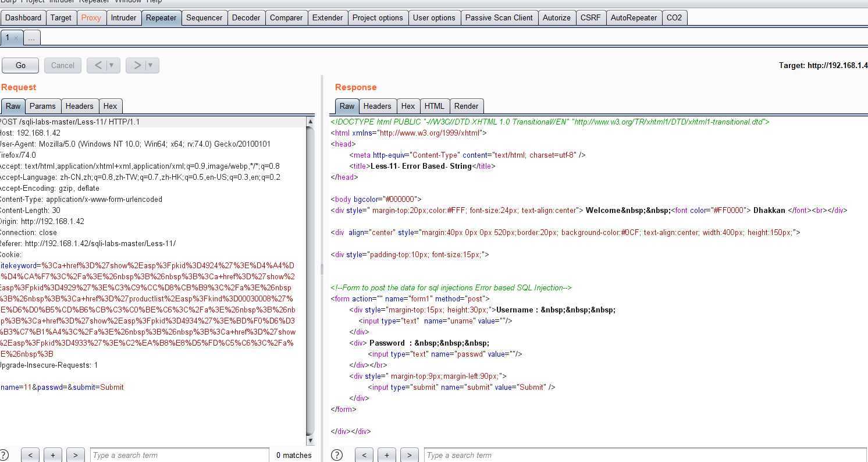
Task: Click the Response search plus options button
Action: (386, 455)
